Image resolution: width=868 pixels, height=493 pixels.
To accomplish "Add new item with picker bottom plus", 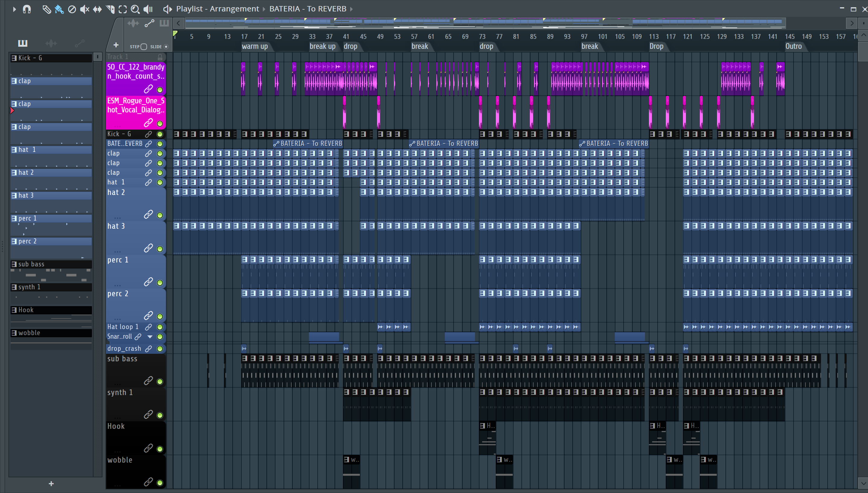I will coord(51,484).
